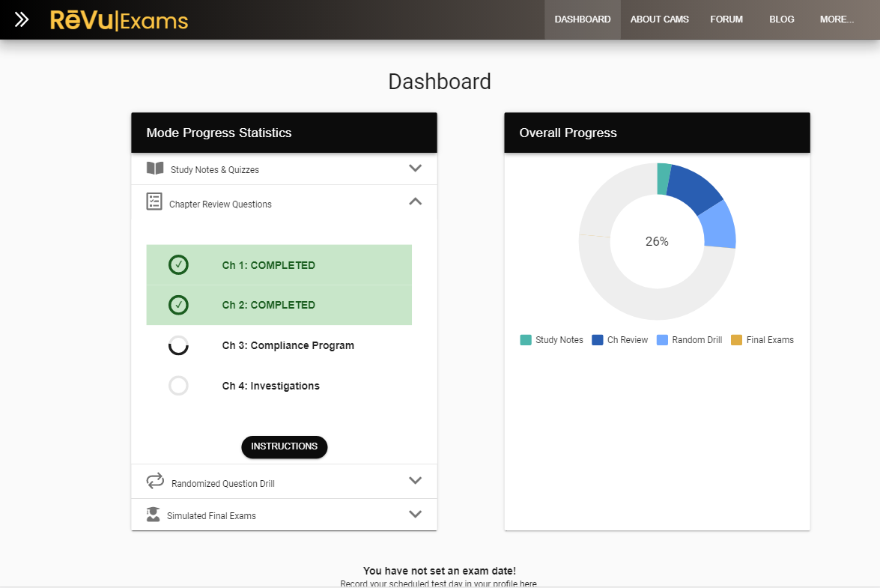
Task: Click the checklist Chapter Review icon
Action: pos(154,201)
